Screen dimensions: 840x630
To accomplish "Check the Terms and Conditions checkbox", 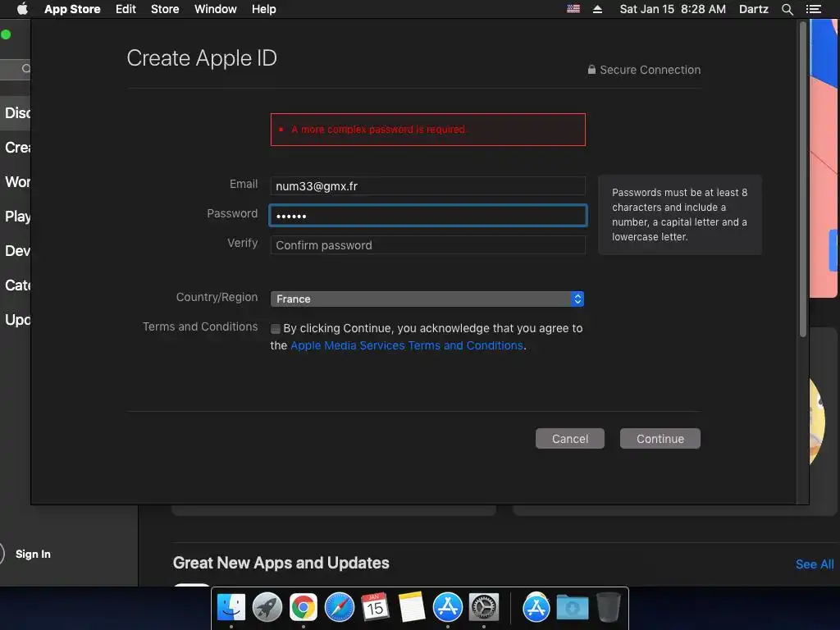I will tap(276, 329).
